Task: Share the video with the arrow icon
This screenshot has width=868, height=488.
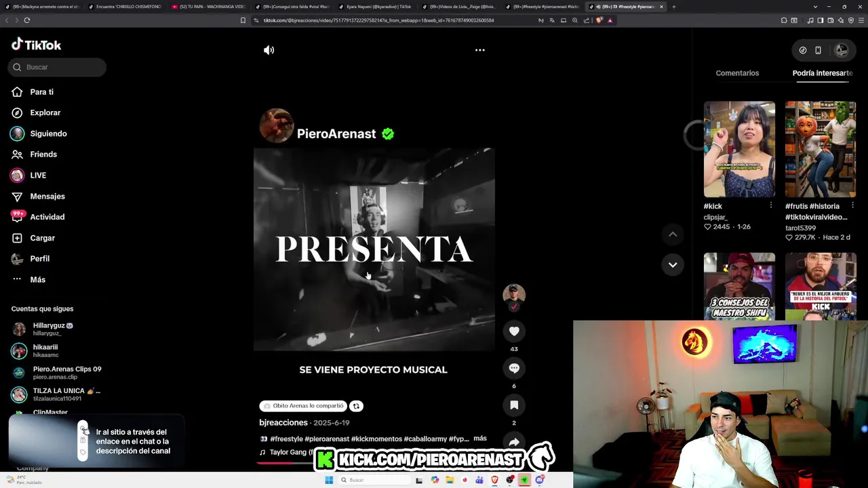Action: pos(514,441)
